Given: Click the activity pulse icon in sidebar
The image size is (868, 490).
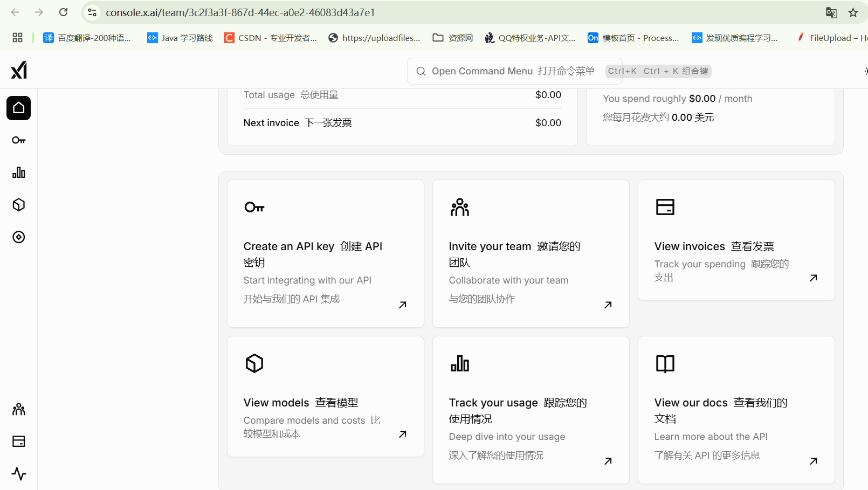Looking at the screenshot, I should click(x=19, y=474).
